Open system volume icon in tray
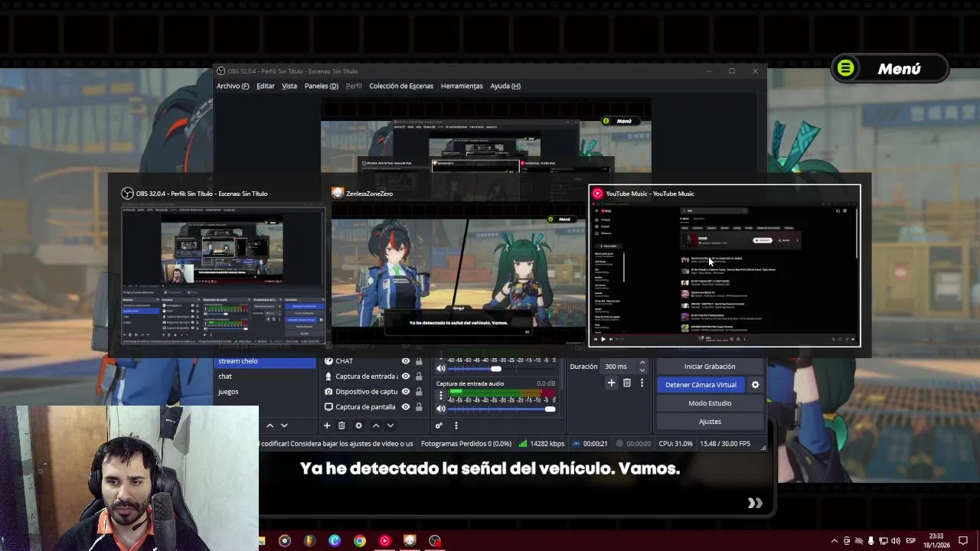 click(x=895, y=541)
